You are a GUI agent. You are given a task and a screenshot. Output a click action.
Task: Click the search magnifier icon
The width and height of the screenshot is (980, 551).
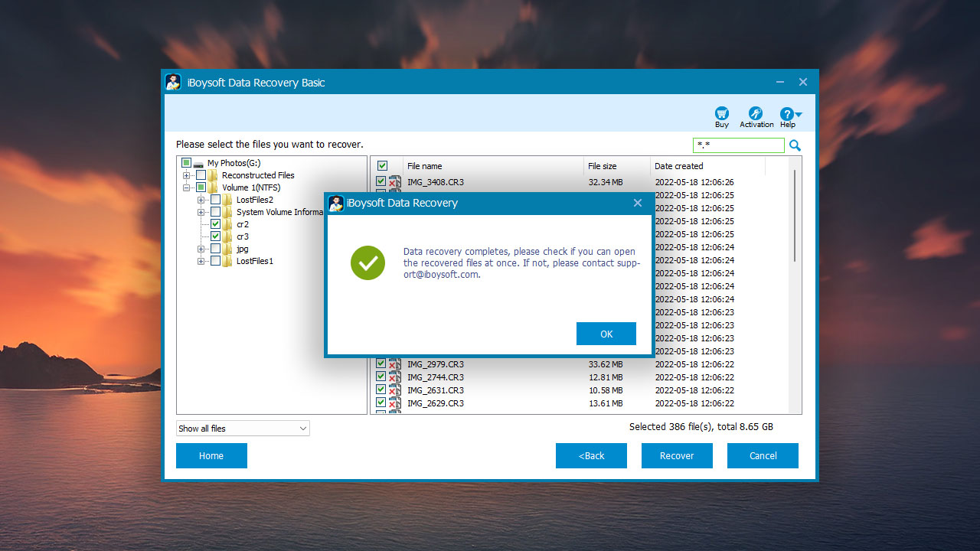(795, 145)
